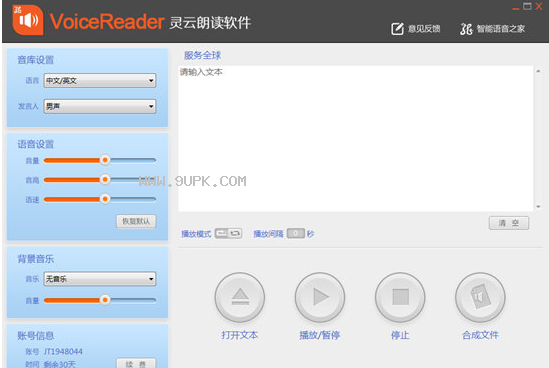Image resolution: width=549 pixels, height=368 pixels.
Task: Click the account number JT1948044
Action: (63, 352)
